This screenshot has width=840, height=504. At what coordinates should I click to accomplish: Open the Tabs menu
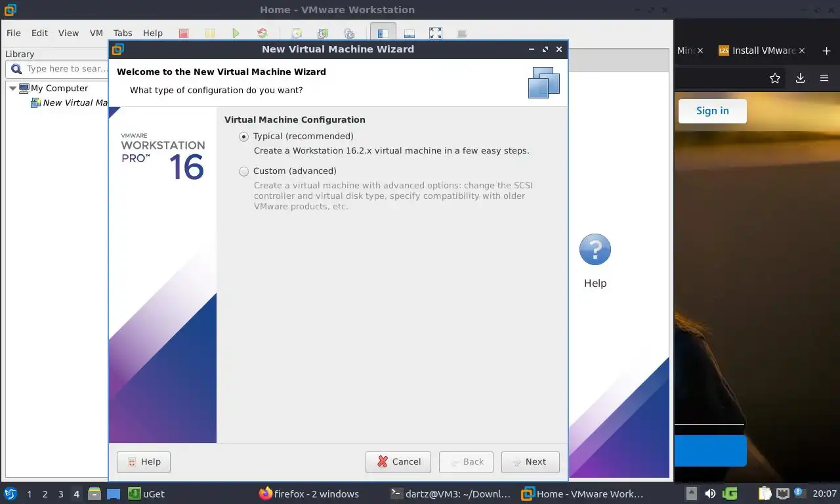[123, 33]
